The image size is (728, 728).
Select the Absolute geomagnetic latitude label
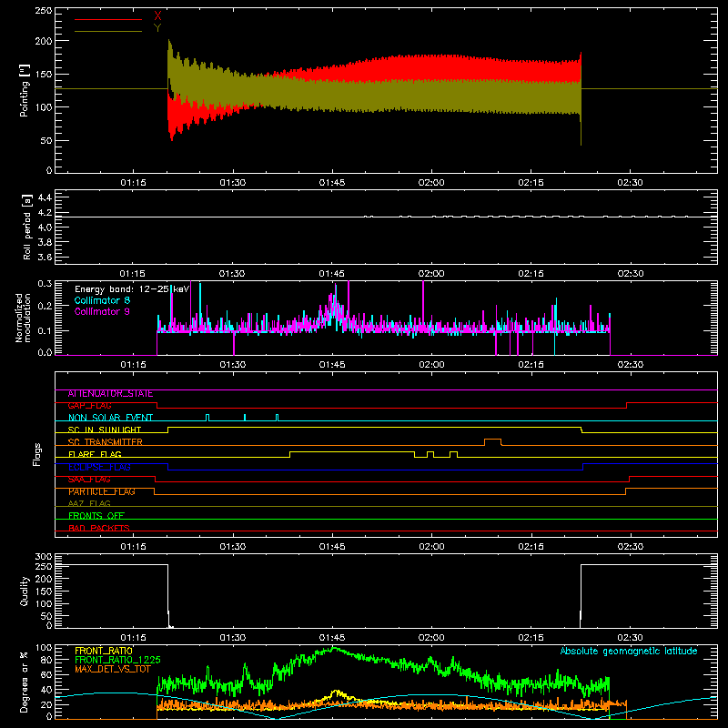pyautogui.click(x=629, y=651)
